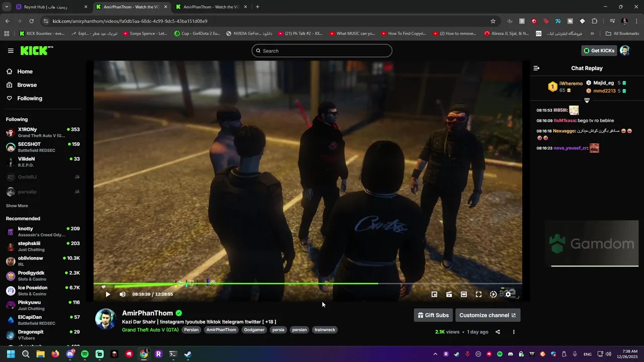Go to KICK homepage via logo
Screen dimensions: 644x362
(36, 50)
